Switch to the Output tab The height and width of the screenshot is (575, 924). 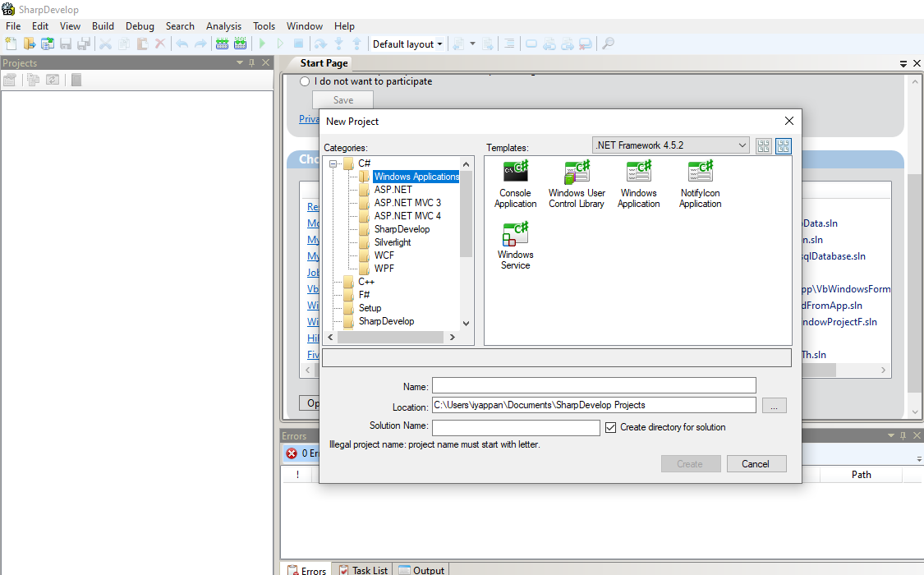(422, 570)
